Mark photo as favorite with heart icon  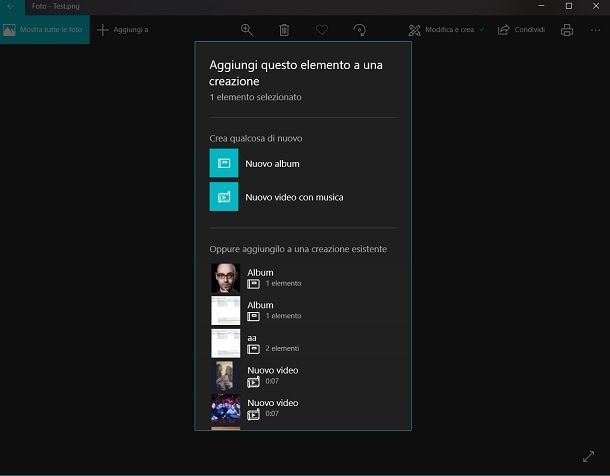click(x=322, y=30)
